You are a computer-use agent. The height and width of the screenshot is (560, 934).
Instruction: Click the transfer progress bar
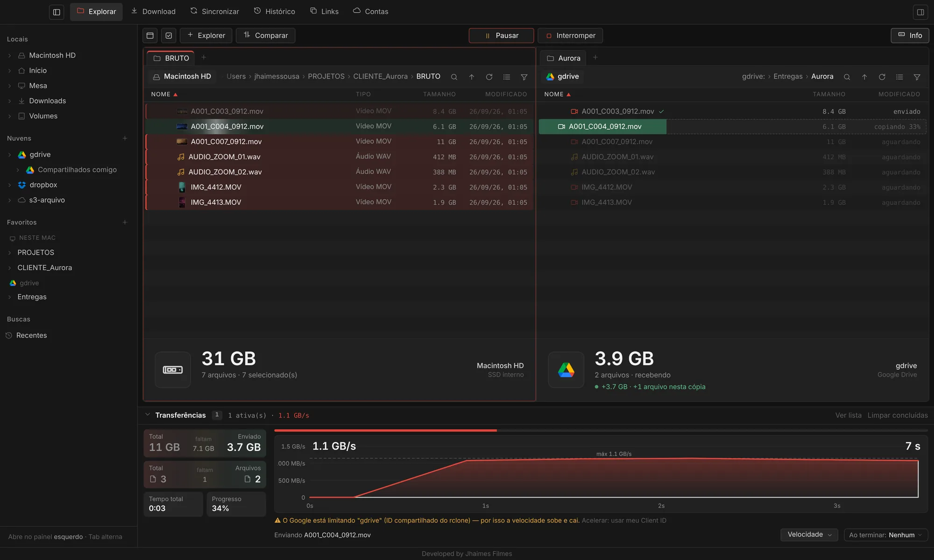point(601,430)
